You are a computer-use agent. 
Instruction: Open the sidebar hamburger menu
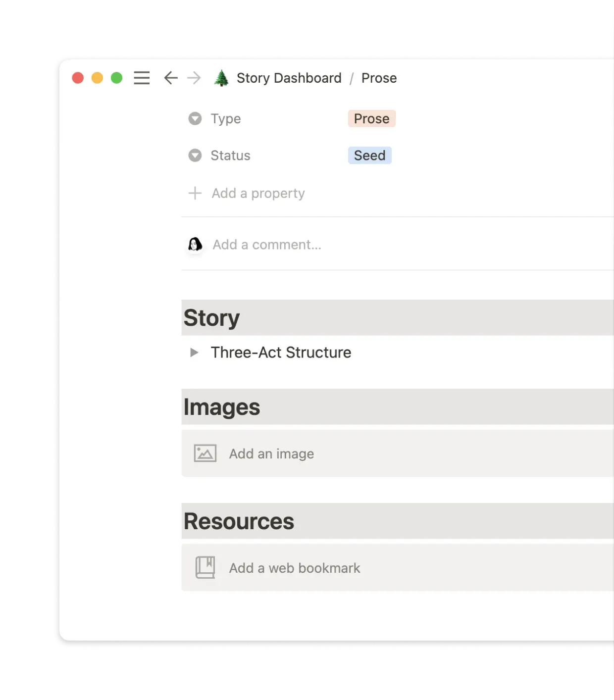[x=142, y=78]
